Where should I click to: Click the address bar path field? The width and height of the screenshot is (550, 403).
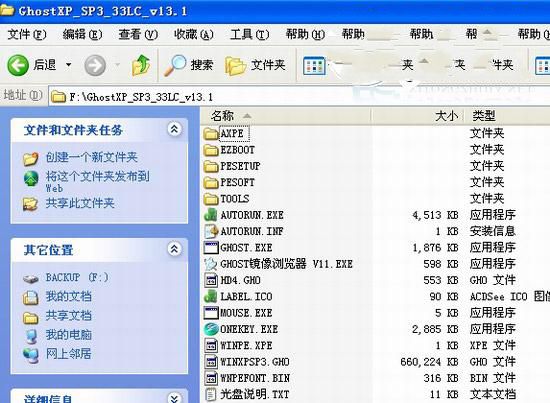(299, 96)
